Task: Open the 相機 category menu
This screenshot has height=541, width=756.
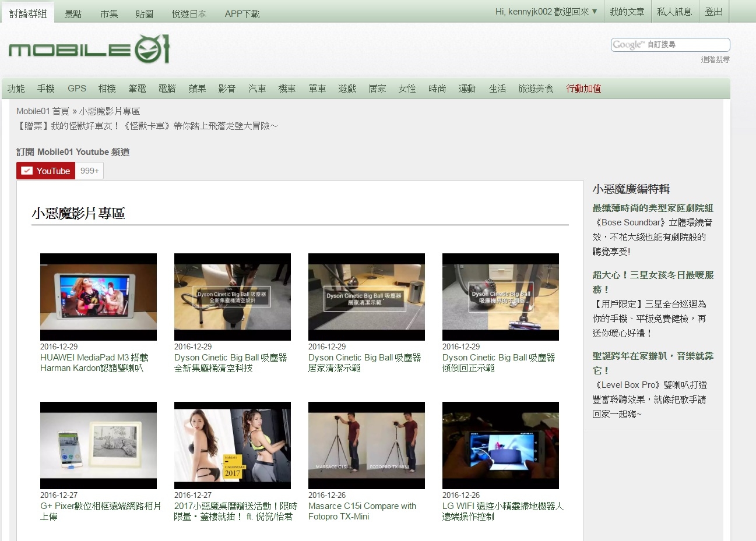Action: click(x=107, y=89)
